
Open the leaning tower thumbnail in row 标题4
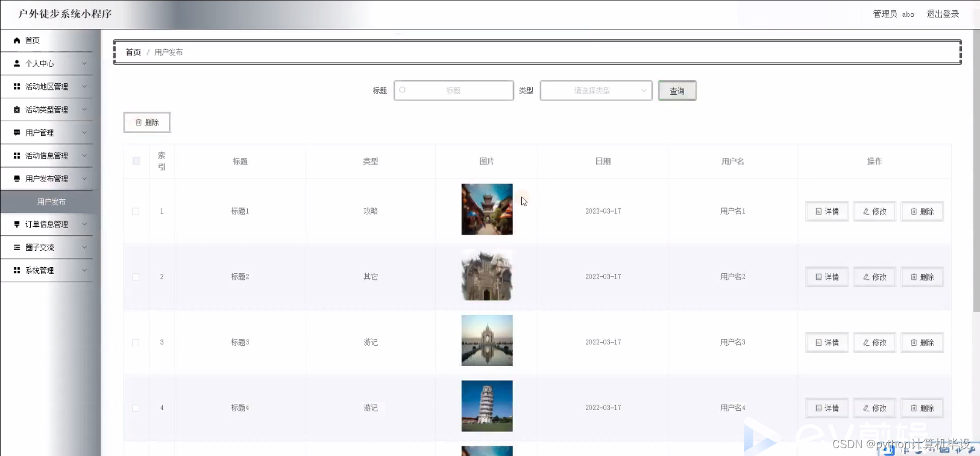click(x=487, y=406)
